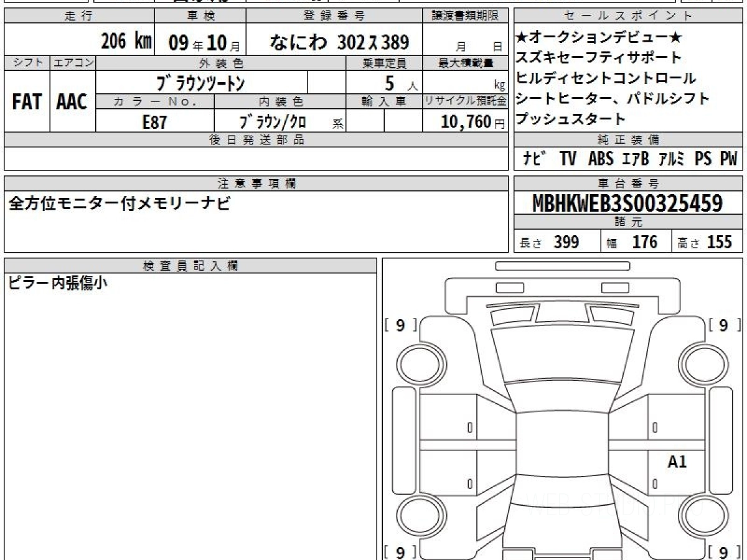The width and height of the screenshot is (747, 560).
Task: Click the セールスポイント header
Action: pos(629,16)
